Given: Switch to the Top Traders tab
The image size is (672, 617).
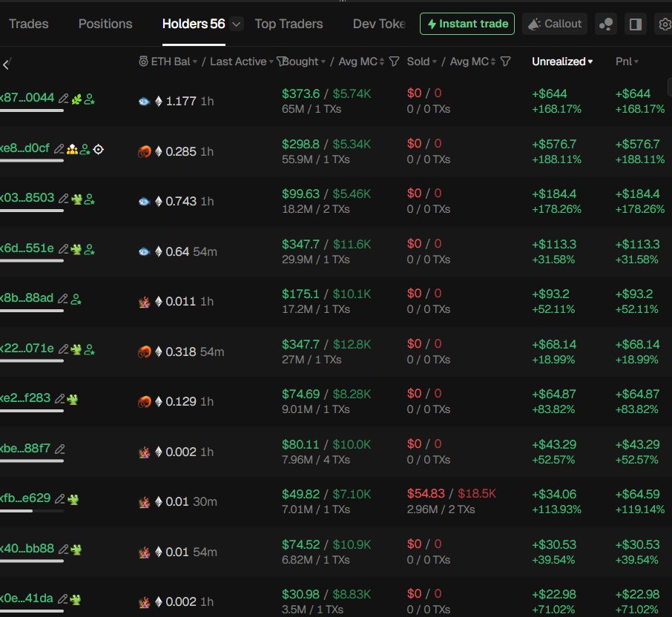Looking at the screenshot, I should pyautogui.click(x=289, y=24).
